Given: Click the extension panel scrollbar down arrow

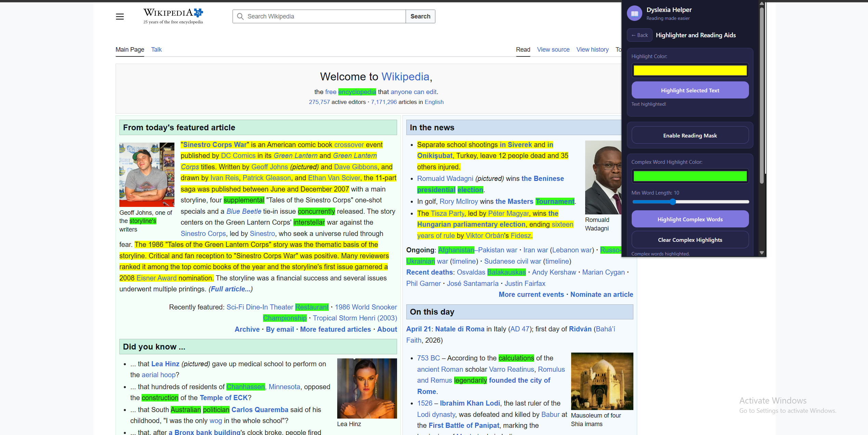Looking at the screenshot, I should point(762,253).
